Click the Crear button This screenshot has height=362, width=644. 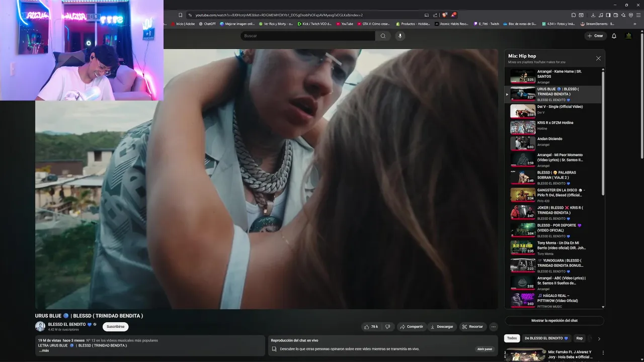595,36
